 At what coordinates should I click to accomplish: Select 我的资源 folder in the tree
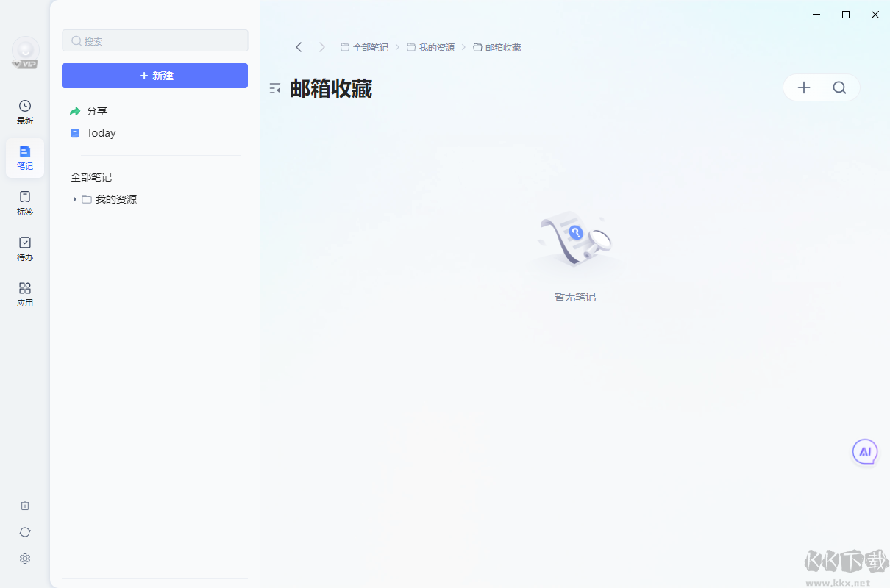coord(115,199)
